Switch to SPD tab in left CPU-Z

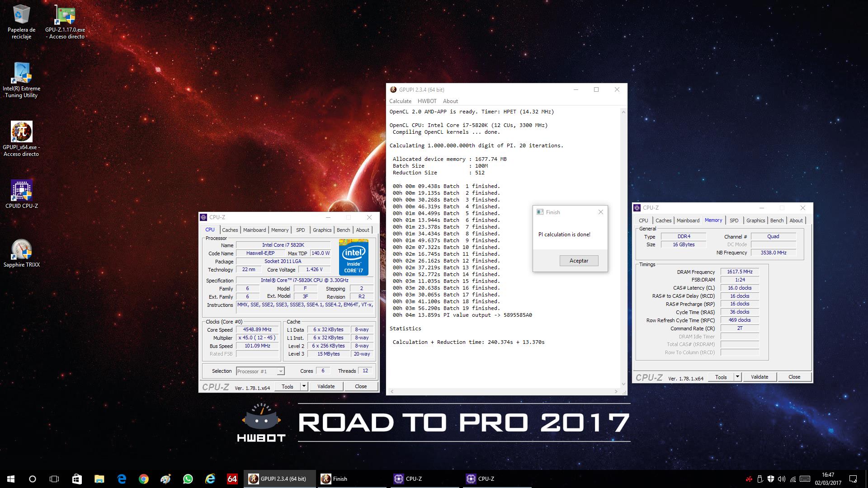[x=301, y=230]
